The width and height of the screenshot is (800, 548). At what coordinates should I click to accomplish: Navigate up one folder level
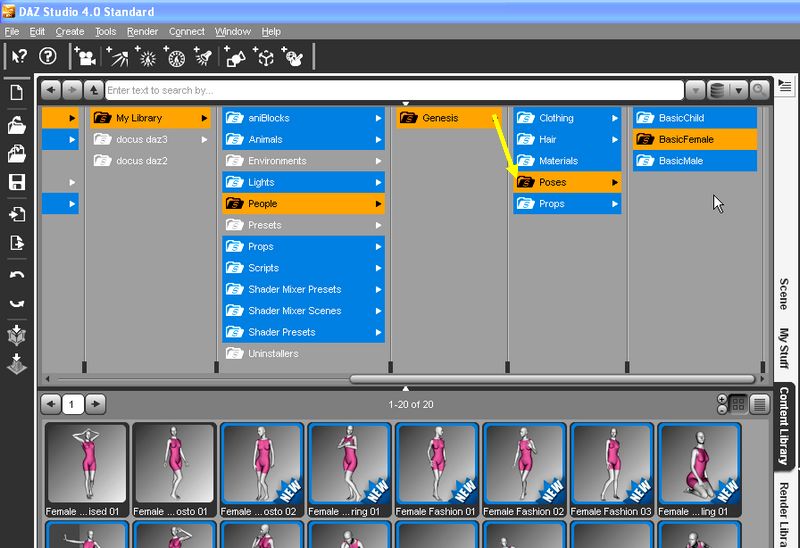pyautogui.click(x=94, y=90)
